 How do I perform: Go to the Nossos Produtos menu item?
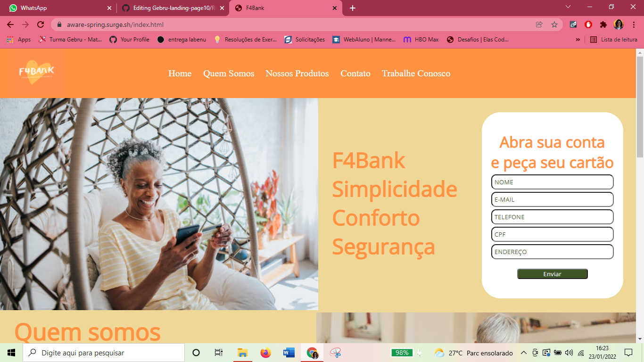tap(297, 74)
